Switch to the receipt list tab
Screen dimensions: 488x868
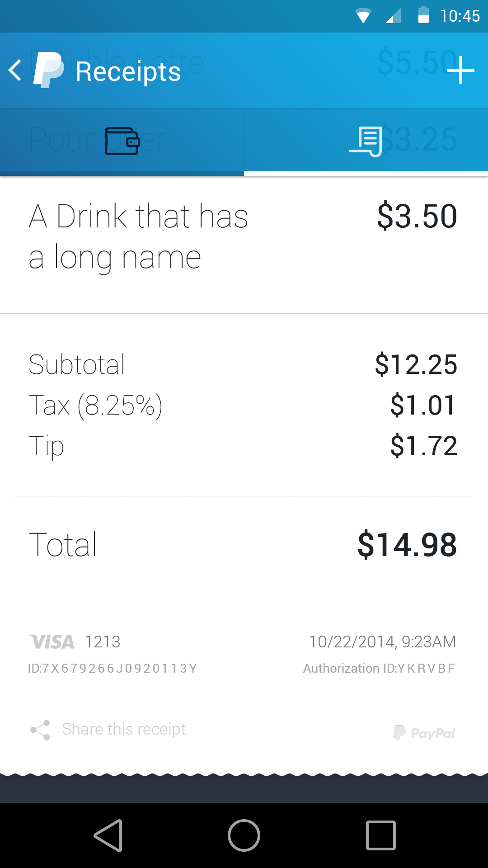coord(366,141)
